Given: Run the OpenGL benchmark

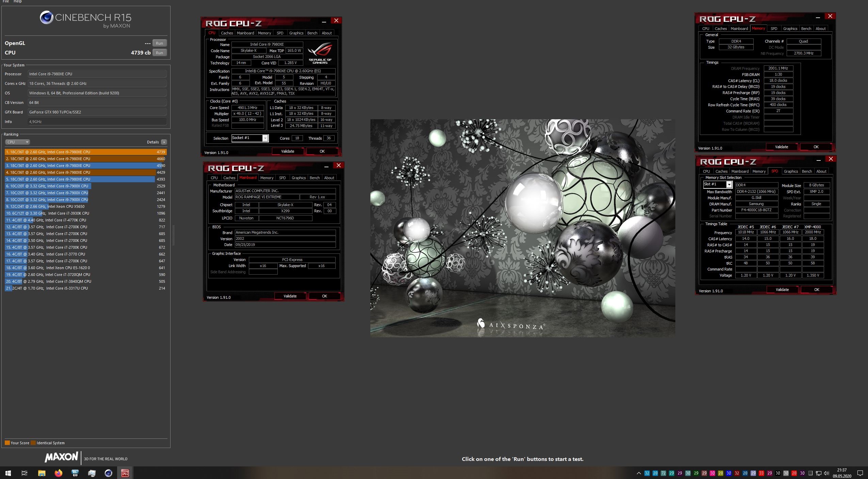Looking at the screenshot, I should coord(159,43).
